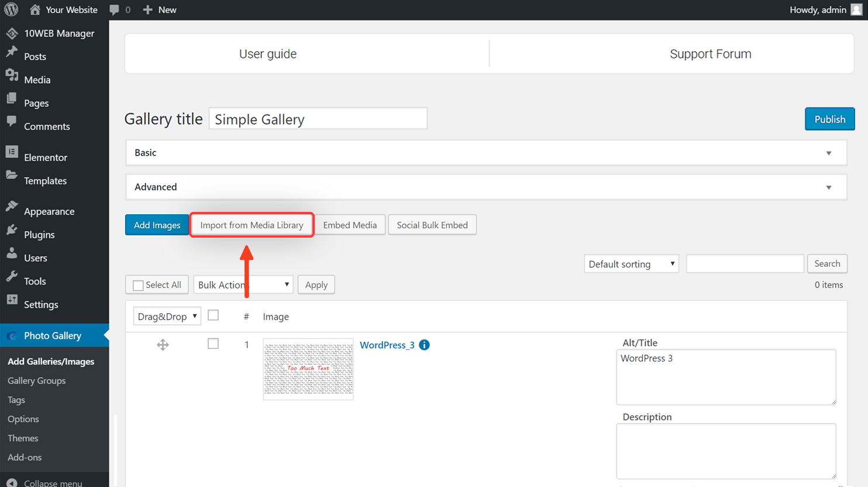Screen dimensions: 868x487
Task: Click the Elementor sidebar icon
Action: coord(12,152)
